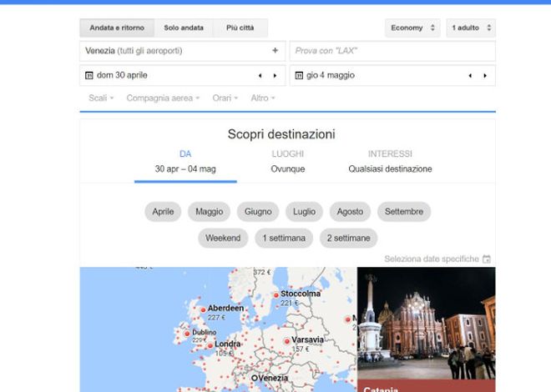Expand the Altro filter

point(263,98)
